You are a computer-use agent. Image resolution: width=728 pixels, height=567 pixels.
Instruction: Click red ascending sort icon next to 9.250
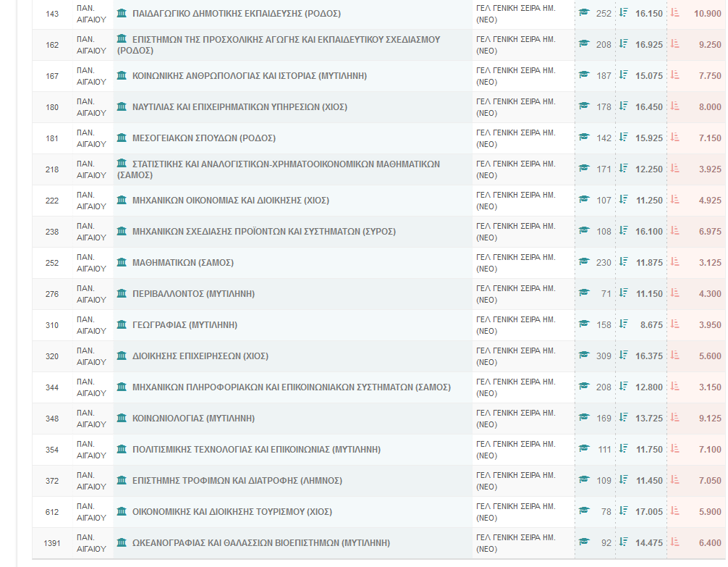click(x=675, y=43)
